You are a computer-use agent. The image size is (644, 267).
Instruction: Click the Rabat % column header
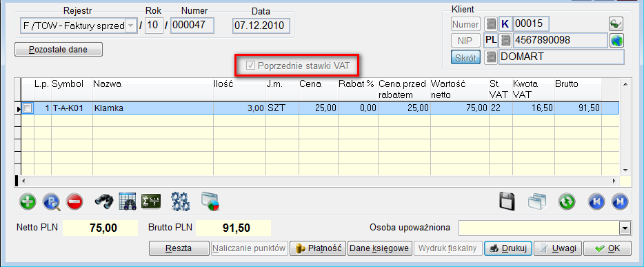point(358,89)
